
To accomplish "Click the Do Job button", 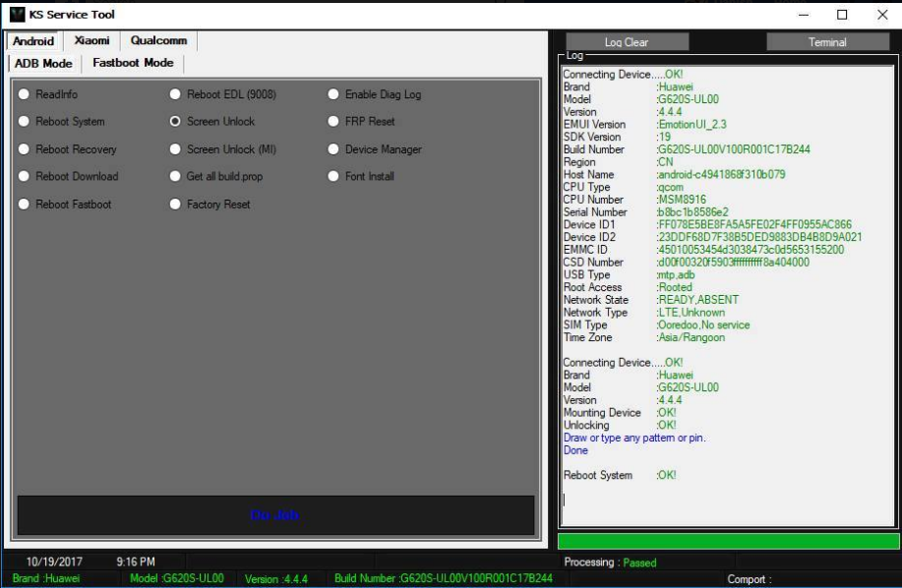I will point(275,515).
